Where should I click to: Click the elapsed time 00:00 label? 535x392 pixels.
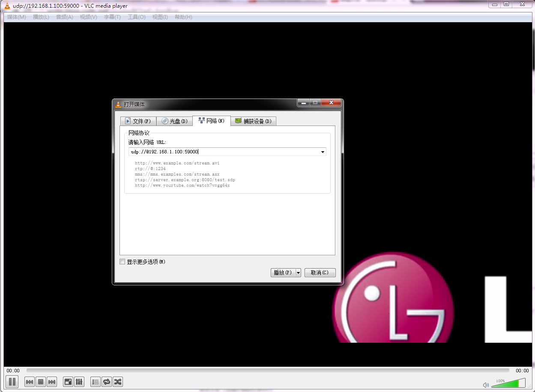[x=13, y=371]
